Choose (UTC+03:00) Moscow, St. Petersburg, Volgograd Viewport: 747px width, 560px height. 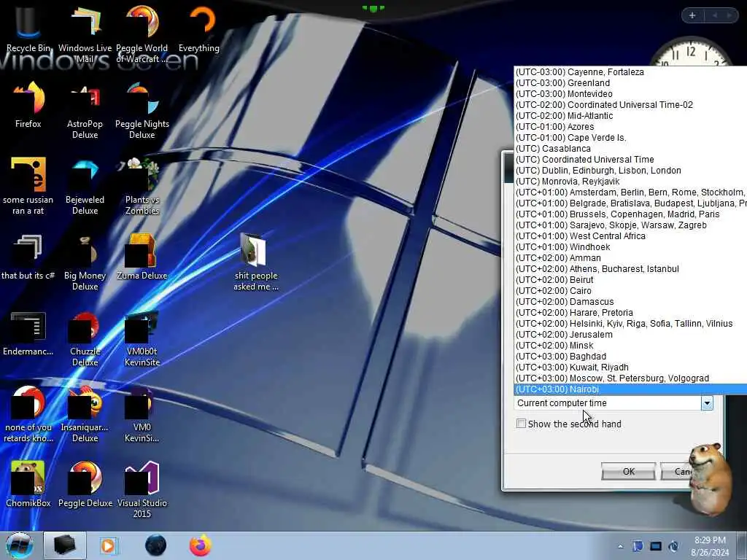[x=631, y=378]
